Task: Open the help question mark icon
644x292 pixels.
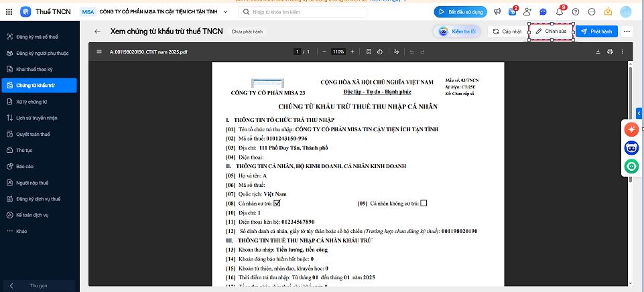Action: [x=576, y=12]
